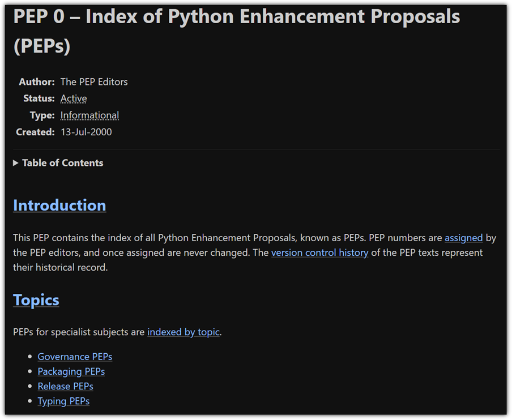The width and height of the screenshot is (512, 420).
Task: Open Release PEPs link
Action: [65, 387]
